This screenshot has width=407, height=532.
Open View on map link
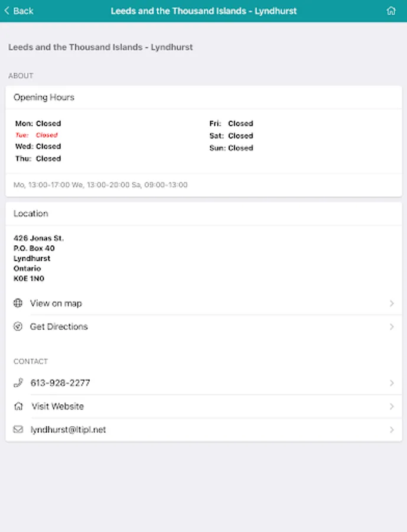click(56, 303)
